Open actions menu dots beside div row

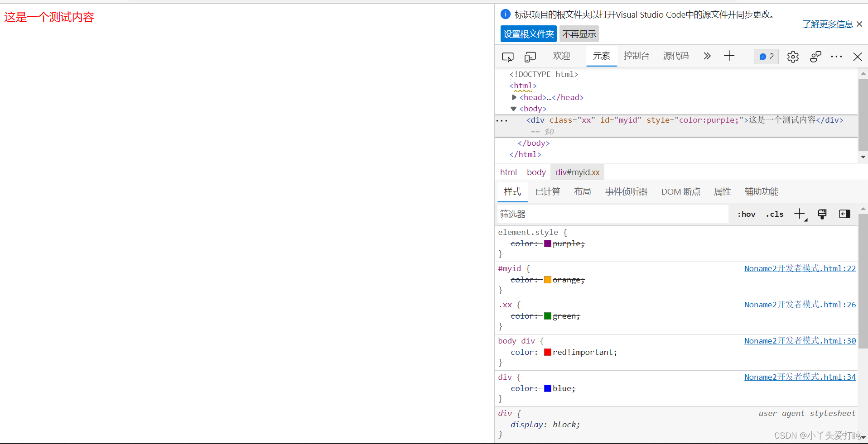click(x=502, y=121)
